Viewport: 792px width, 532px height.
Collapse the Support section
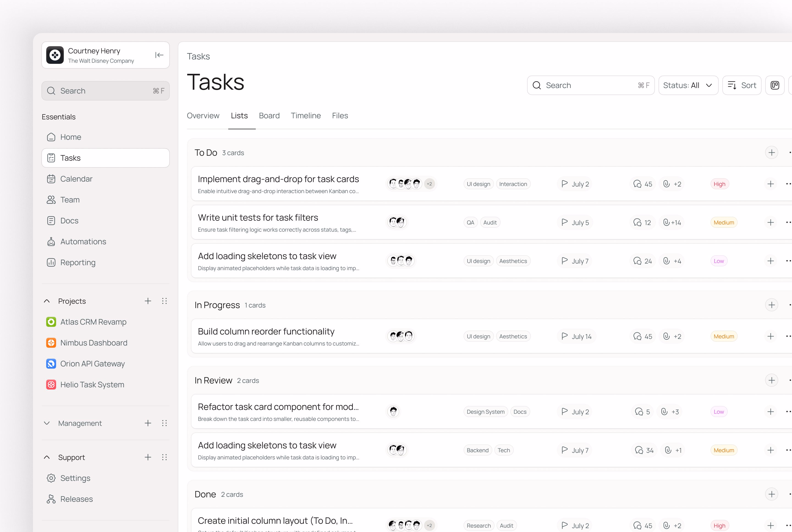point(47,457)
